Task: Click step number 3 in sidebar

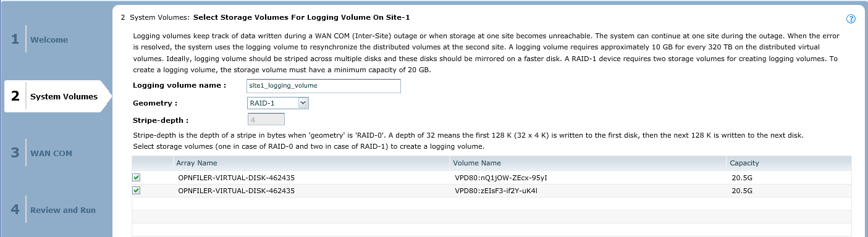Action: (x=15, y=153)
